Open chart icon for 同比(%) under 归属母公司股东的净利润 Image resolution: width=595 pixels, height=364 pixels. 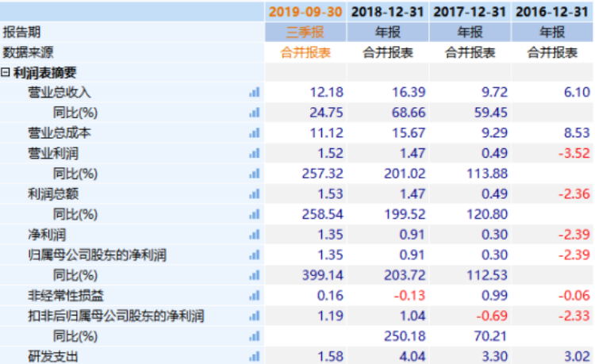click(x=254, y=275)
